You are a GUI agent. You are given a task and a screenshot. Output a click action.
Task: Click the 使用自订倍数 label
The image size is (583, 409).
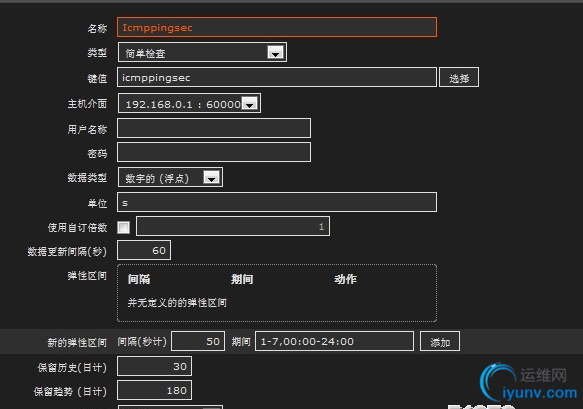point(77,228)
